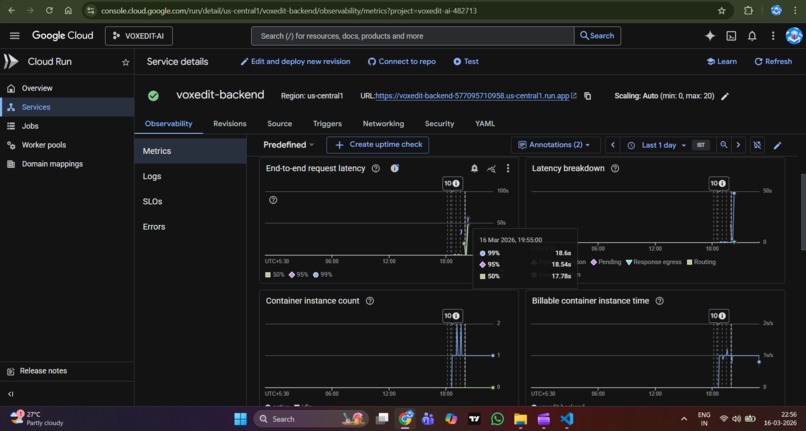
Task: Toggle the Response egress series in legend
Action: [654, 262]
